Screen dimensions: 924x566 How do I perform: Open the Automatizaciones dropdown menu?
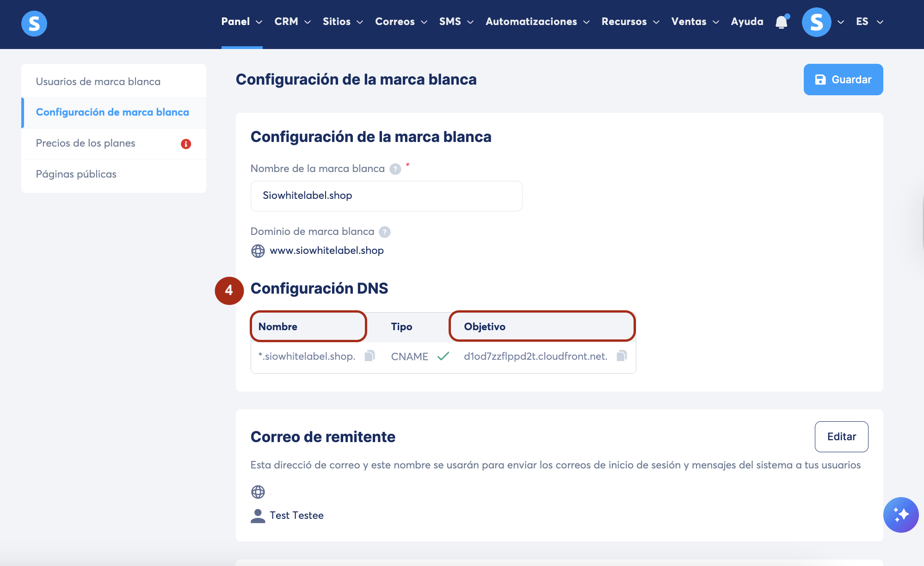click(x=537, y=22)
